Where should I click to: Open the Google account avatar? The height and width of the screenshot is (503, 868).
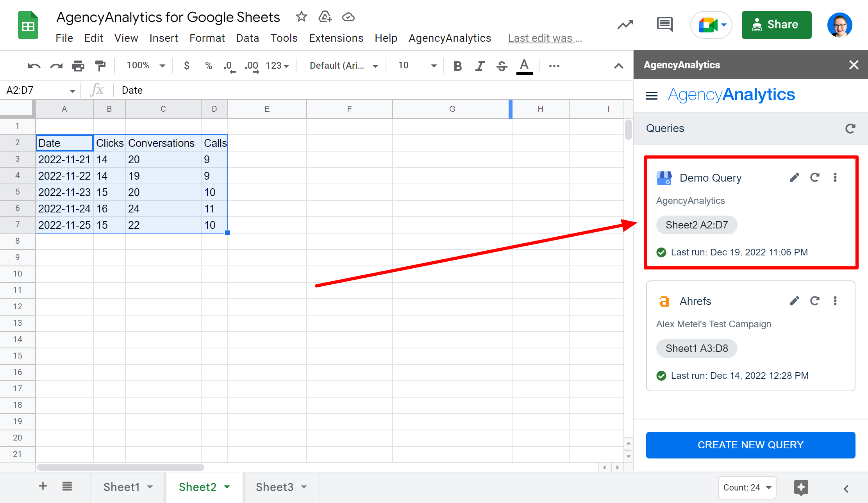[839, 25]
